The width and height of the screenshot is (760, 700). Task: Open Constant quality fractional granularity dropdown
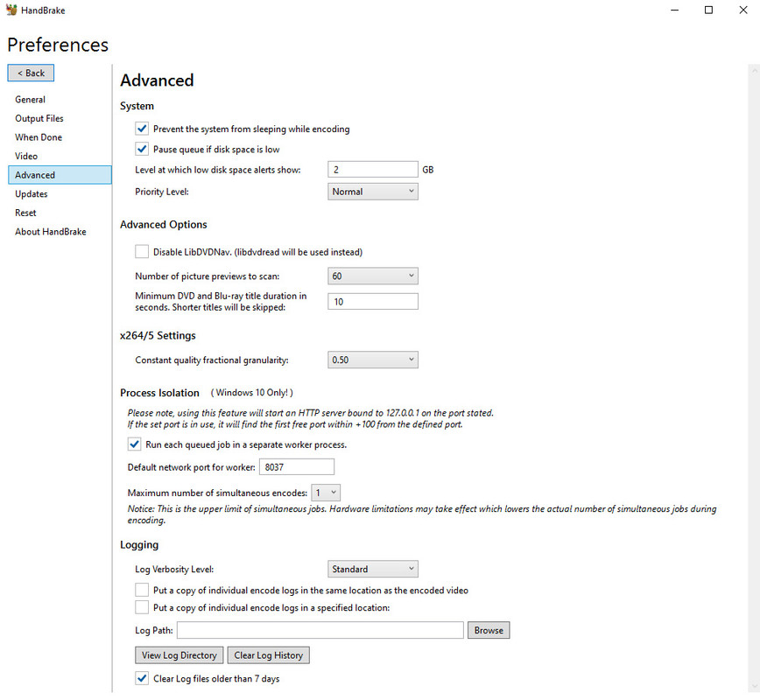(373, 360)
